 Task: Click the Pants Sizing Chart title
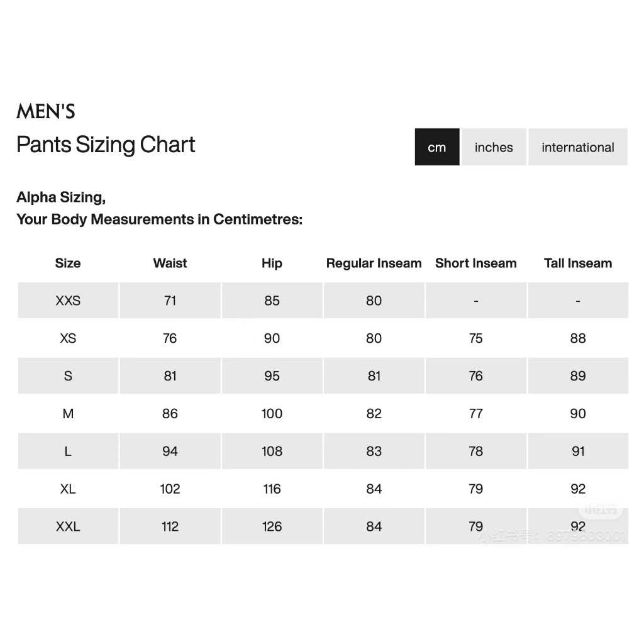point(106,145)
